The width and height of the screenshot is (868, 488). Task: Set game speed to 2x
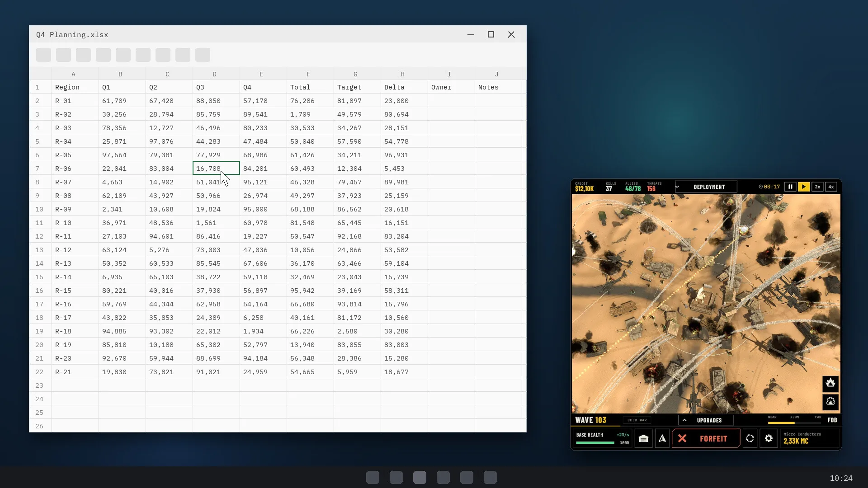point(817,187)
